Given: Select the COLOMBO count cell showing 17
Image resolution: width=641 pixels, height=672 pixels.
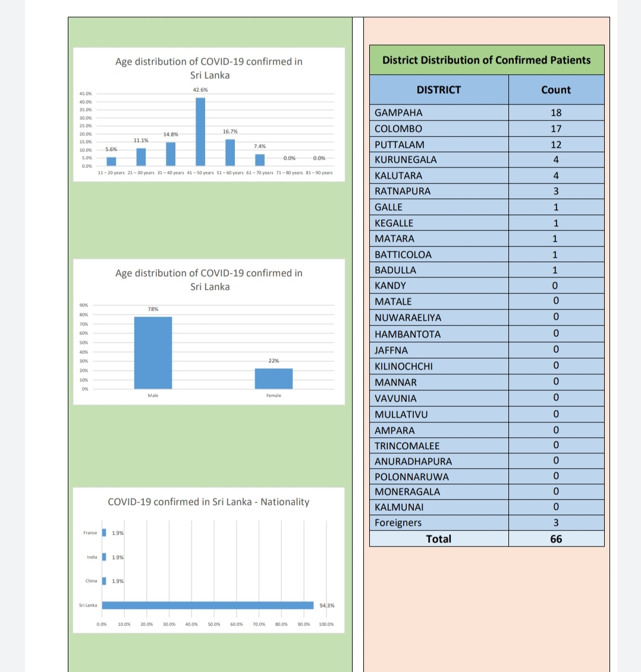Looking at the screenshot, I should tap(557, 128).
